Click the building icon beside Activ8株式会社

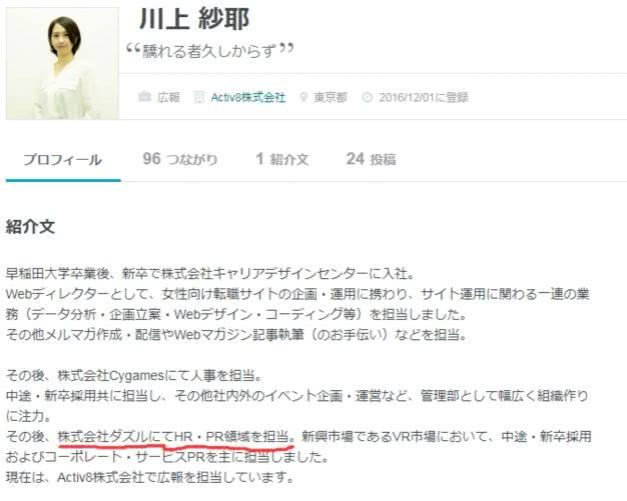(199, 97)
